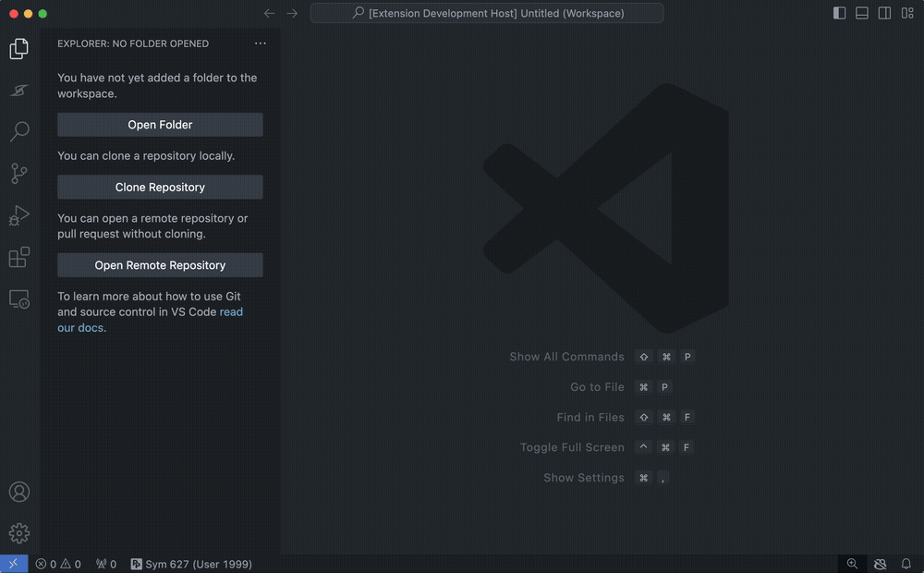924x573 pixels.
Task: Open the Accounts menu
Action: click(x=18, y=492)
